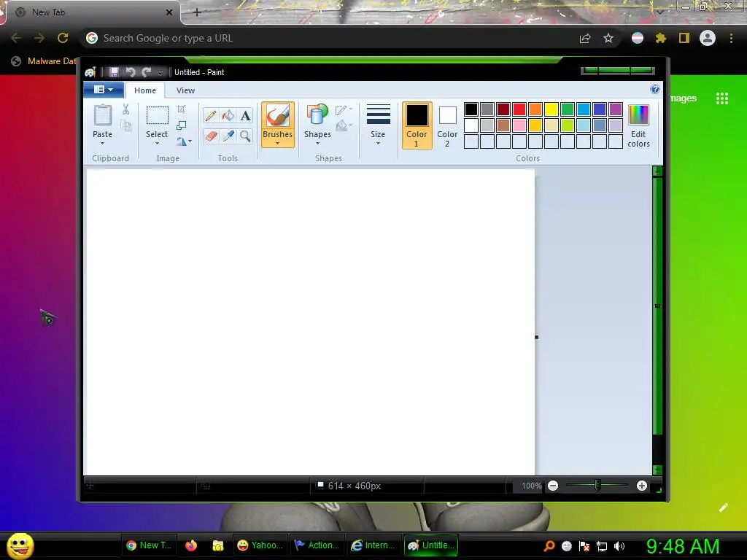Open Firefox from the taskbar

[x=191, y=545]
